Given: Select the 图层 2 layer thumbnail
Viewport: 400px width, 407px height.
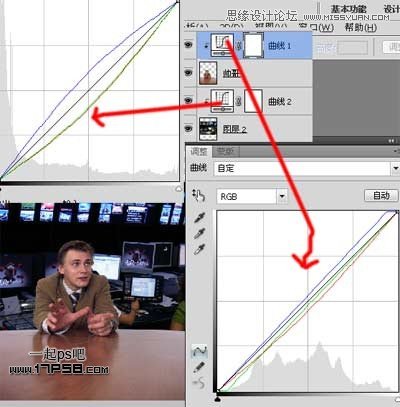Looking at the screenshot, I should (x=208, y=129).
